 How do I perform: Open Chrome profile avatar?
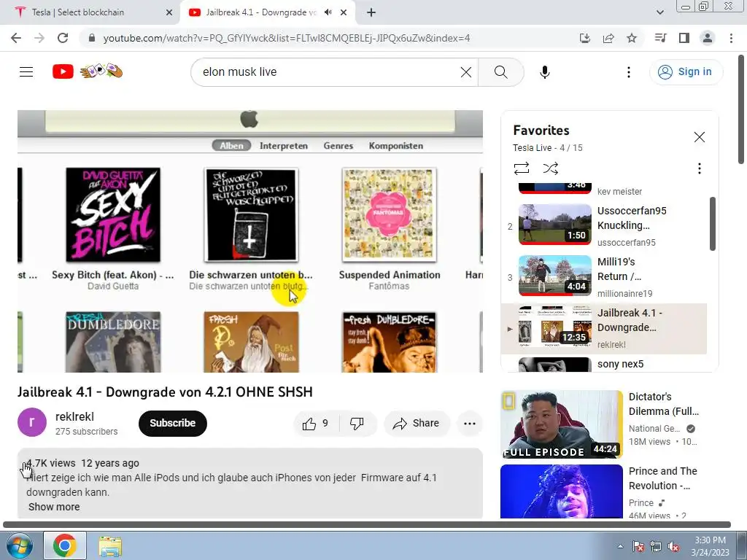(707, 38)
